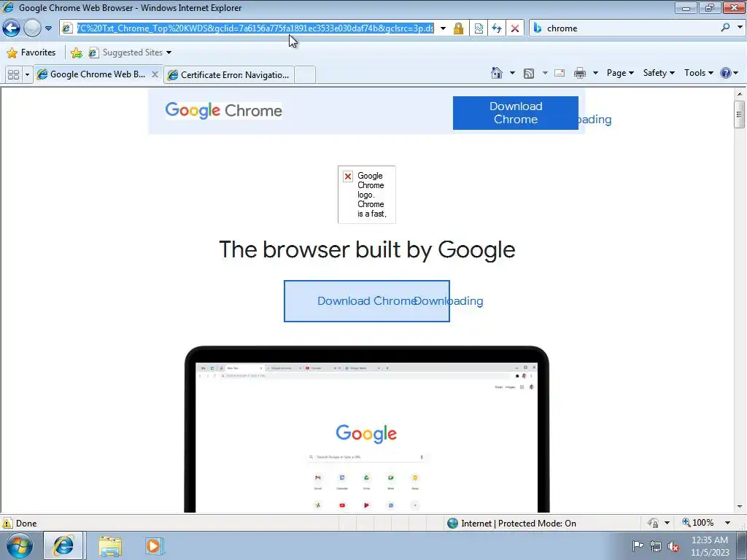Click the scroll up arrow
747x560 pixels.
[x=740, y=93]
